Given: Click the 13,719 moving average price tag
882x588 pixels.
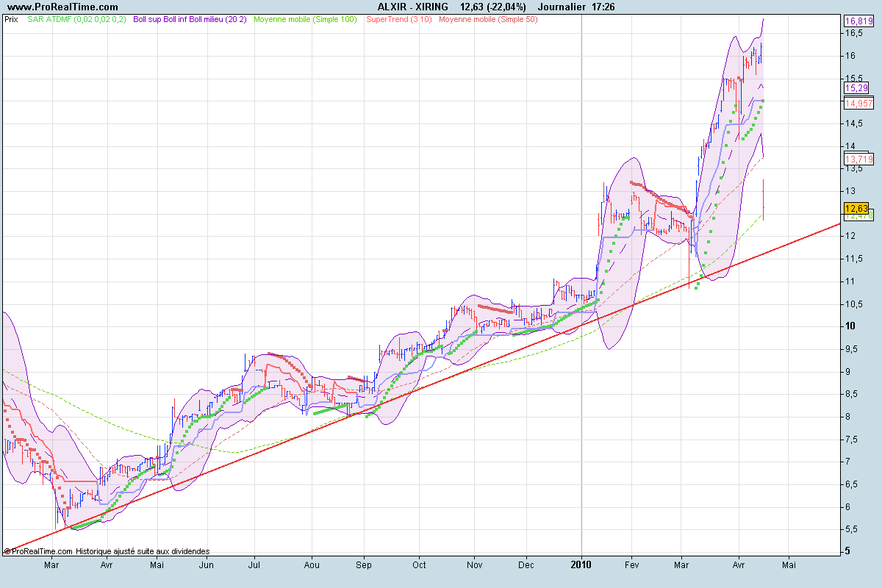Looking at the screenshot, I should (858, 159).
